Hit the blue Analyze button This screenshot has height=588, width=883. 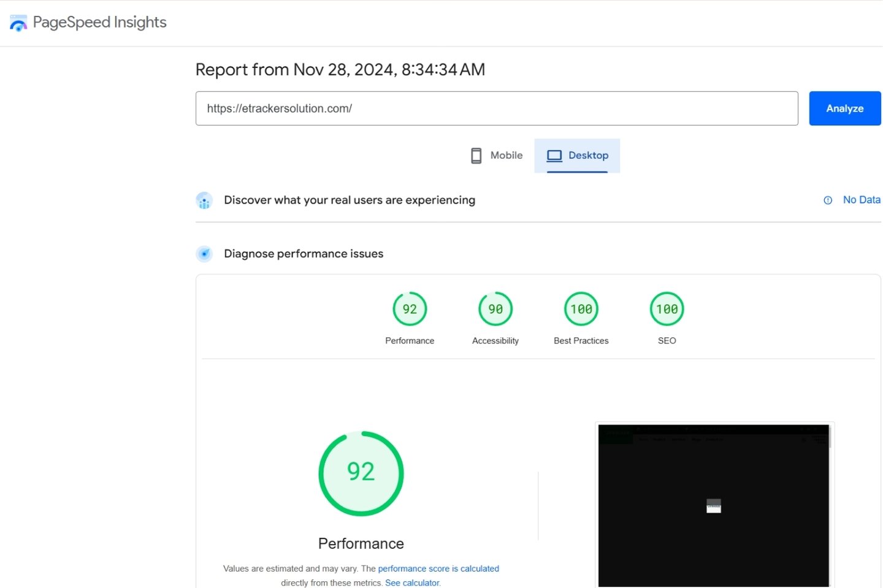[845, 109]
